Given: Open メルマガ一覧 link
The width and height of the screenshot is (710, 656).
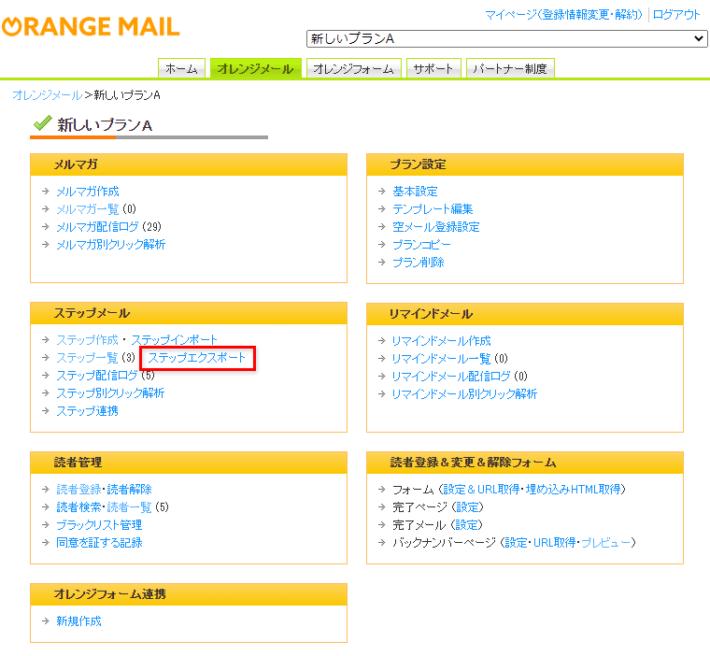Looking at the screenshot, I should click(x=87, y=209).
